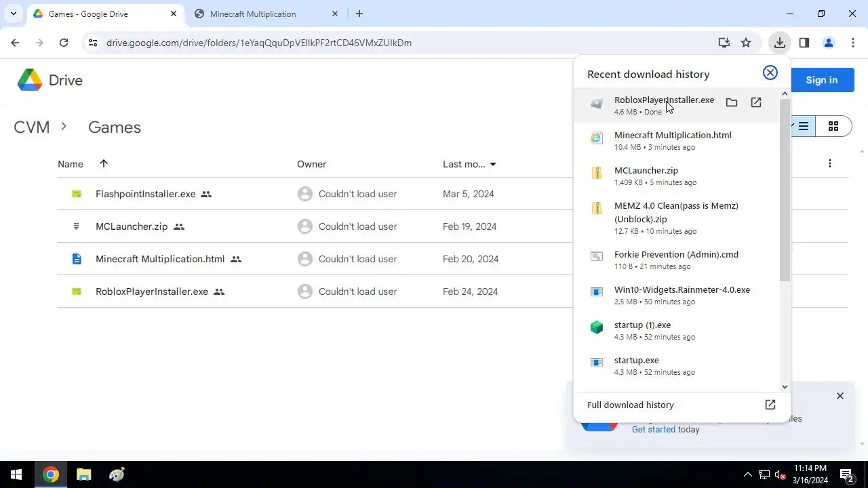Open the Windows notification center
The image size is (868, 488).
847,474
